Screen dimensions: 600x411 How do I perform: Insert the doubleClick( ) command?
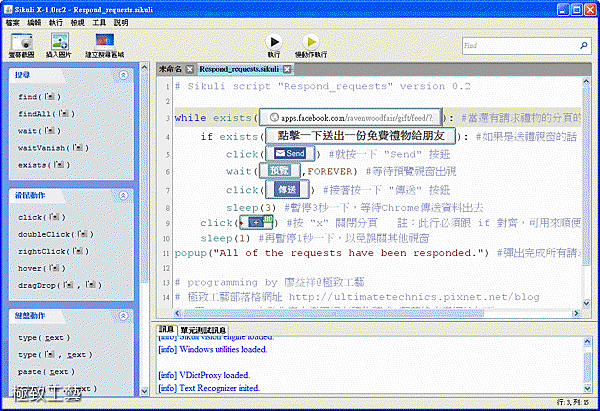55,234
